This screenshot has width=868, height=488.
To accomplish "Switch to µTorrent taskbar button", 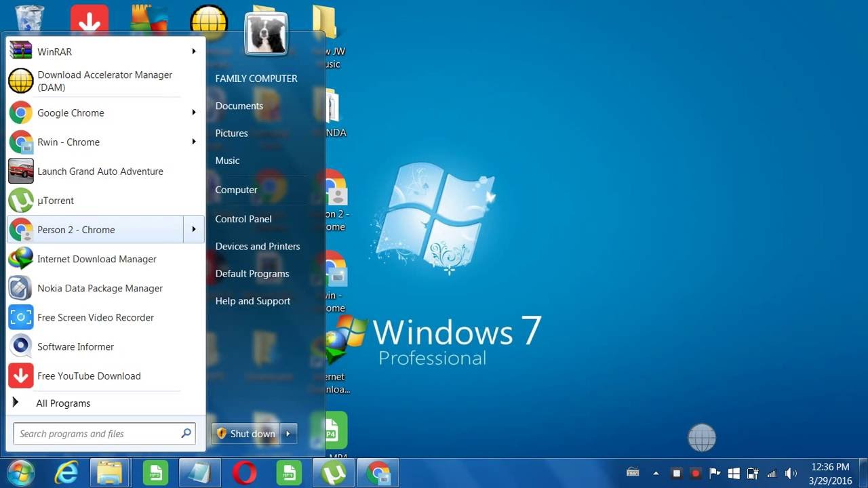I will point(333,472).
